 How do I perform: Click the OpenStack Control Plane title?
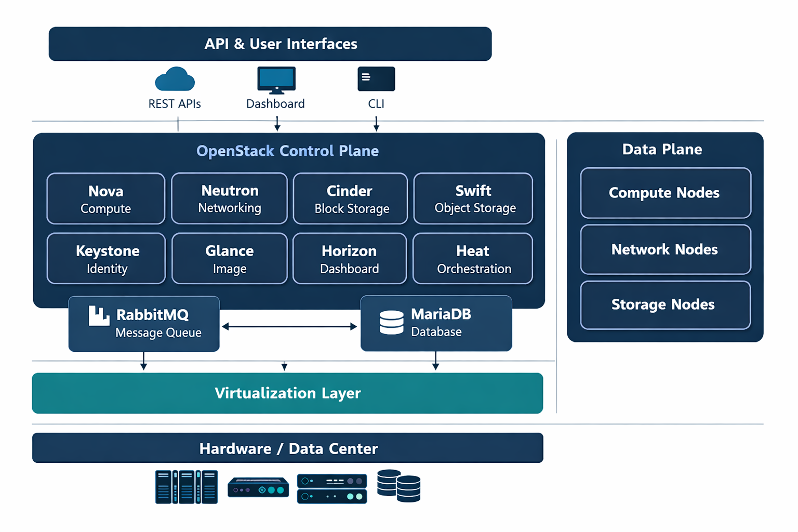point(287,151)
